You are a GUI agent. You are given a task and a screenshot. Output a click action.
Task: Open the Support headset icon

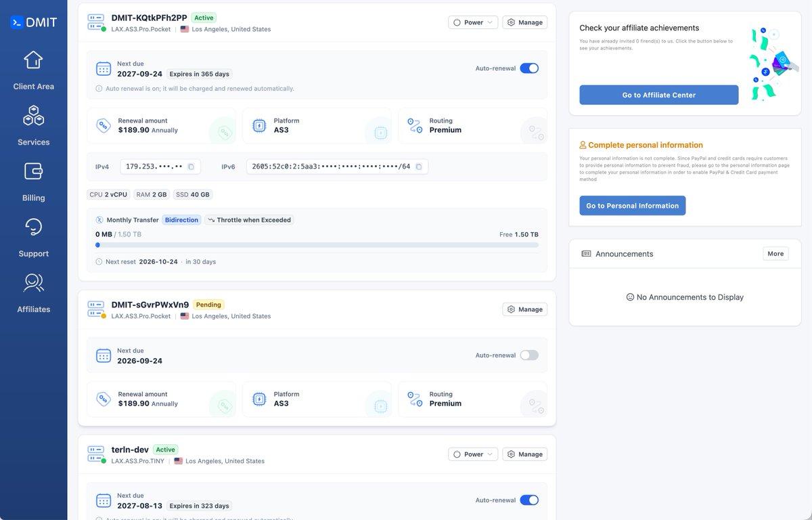click(x=33, y=227)
